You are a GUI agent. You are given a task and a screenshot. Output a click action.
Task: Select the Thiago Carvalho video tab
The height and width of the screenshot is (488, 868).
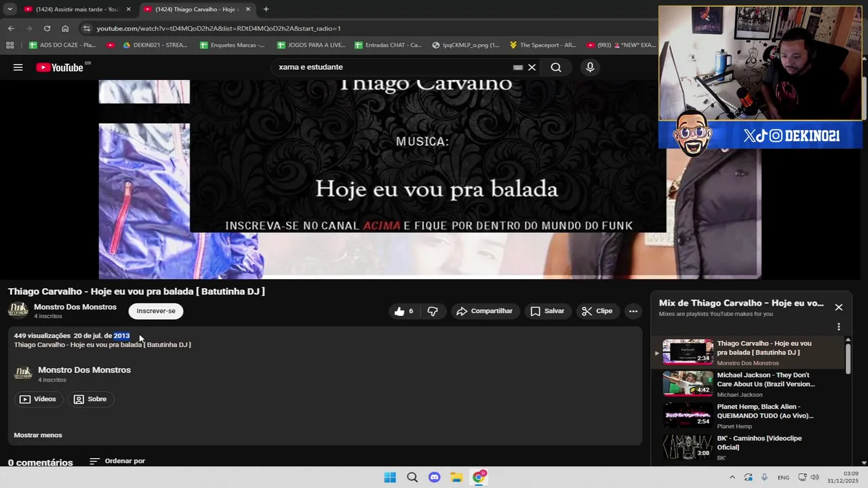click(x=197, y=9)
